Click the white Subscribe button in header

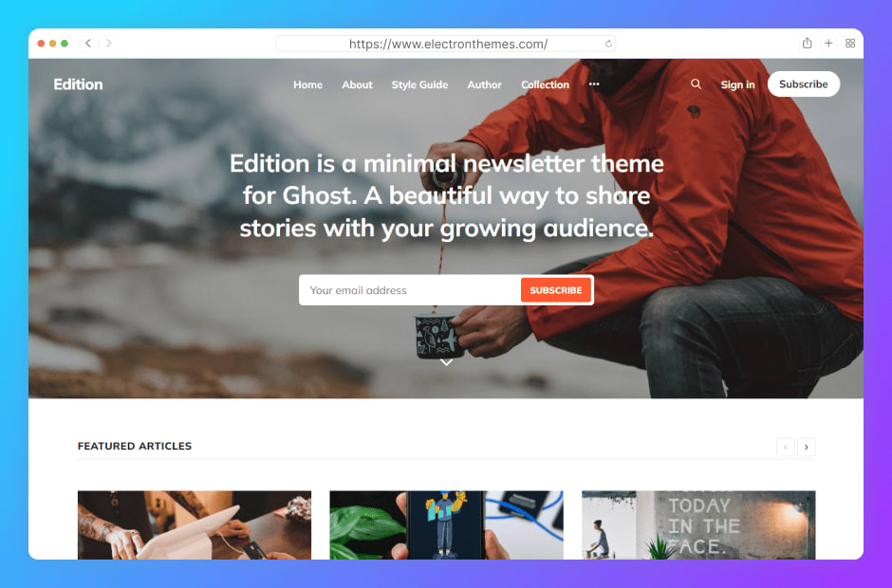click(x=803, y=84)
